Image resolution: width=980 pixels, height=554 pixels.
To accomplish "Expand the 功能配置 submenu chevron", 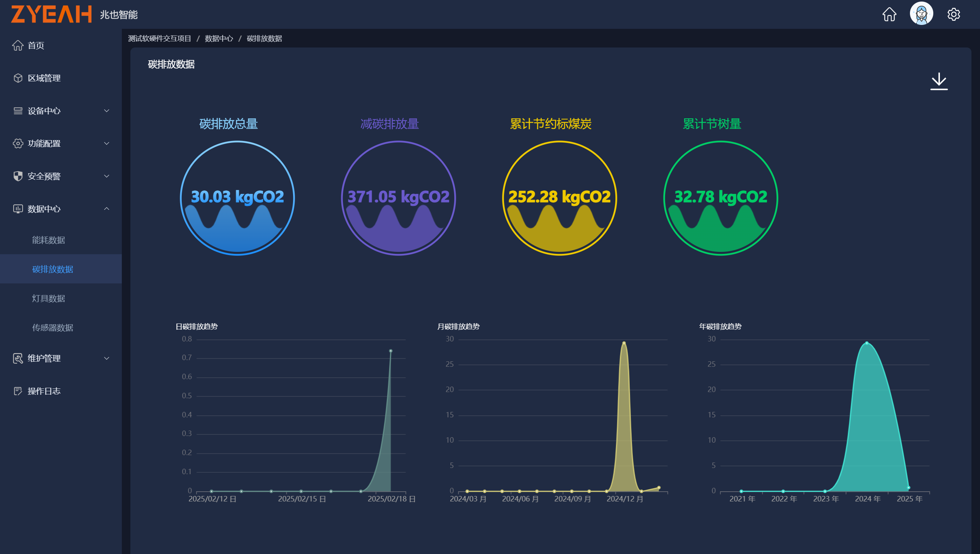I will click(x=107, y=144).
